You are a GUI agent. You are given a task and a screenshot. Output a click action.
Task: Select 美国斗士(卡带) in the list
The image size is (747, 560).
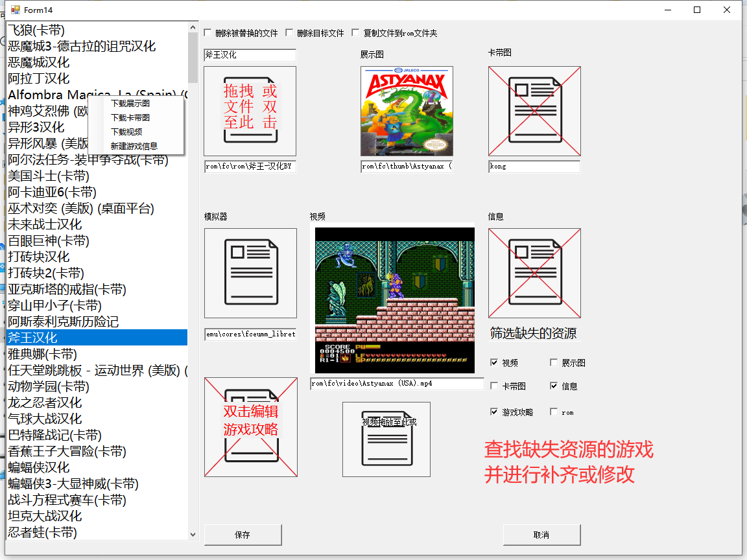click(x=97, y=176)
